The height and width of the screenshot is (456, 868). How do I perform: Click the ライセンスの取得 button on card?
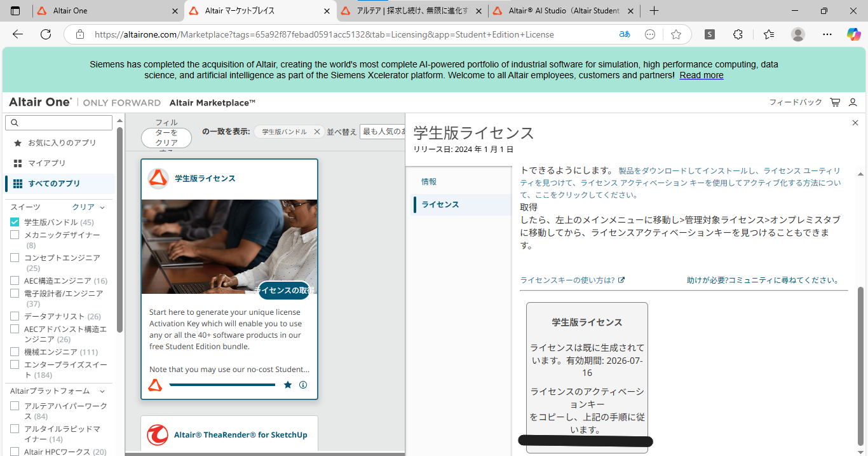click(x=284, y=290)
